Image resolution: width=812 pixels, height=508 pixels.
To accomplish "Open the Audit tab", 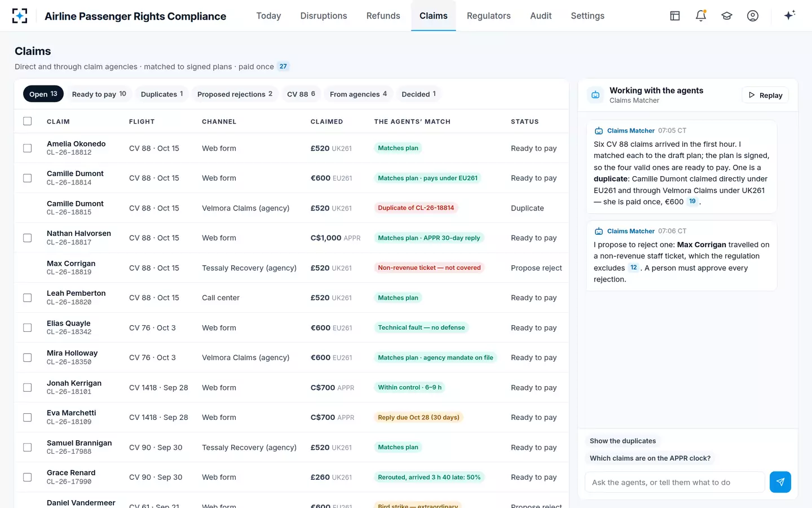I will click(x=541, y=16).
